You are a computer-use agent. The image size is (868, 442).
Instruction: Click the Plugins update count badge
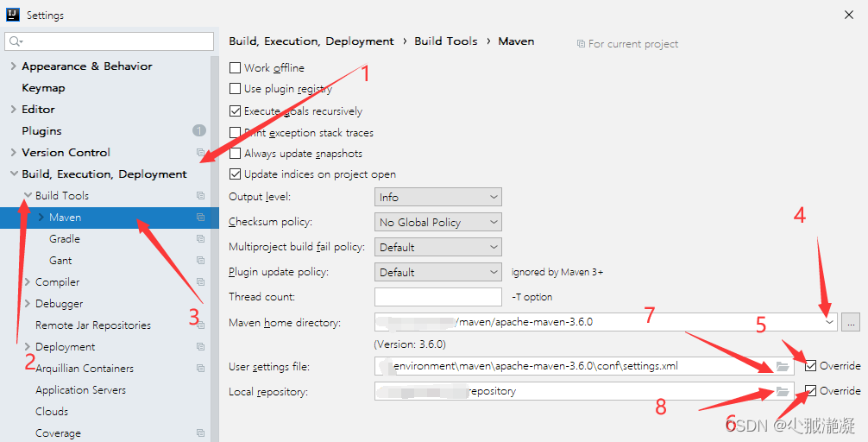(x=199, y=130)
